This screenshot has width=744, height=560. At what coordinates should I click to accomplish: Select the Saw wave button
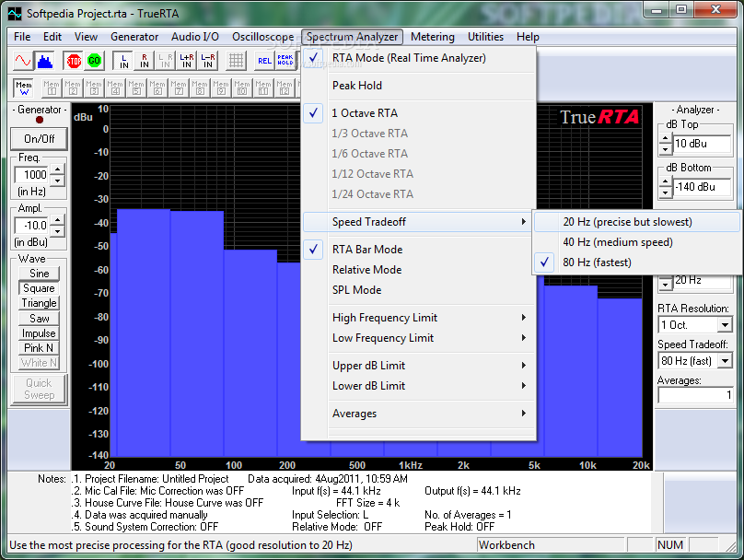click(x=40, y=318)
